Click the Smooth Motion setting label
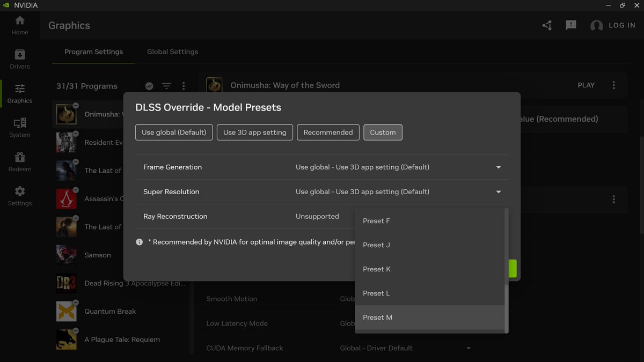The height and width of the screenshot is (362, 644). (x=231, y=299)
